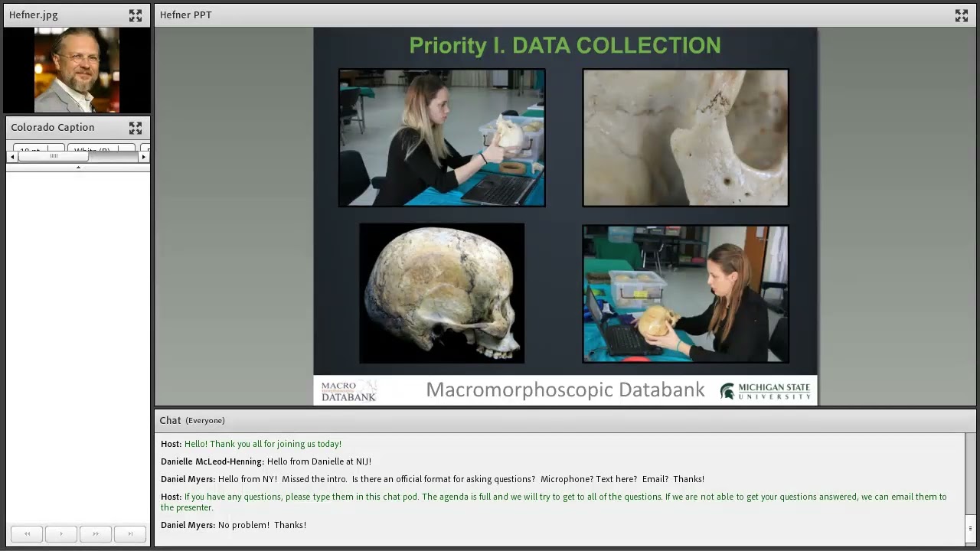
Task: Skip to the end of captions
Action: click(130, 533)
